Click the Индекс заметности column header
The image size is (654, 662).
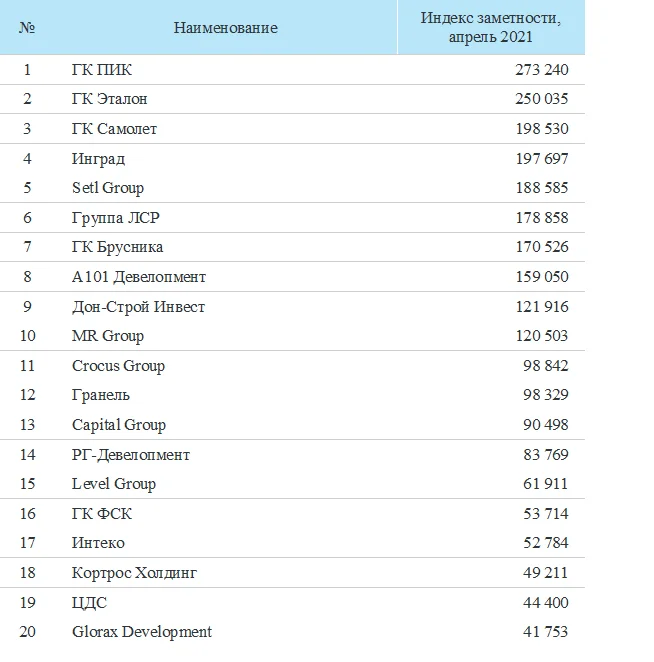pos(490,27)
